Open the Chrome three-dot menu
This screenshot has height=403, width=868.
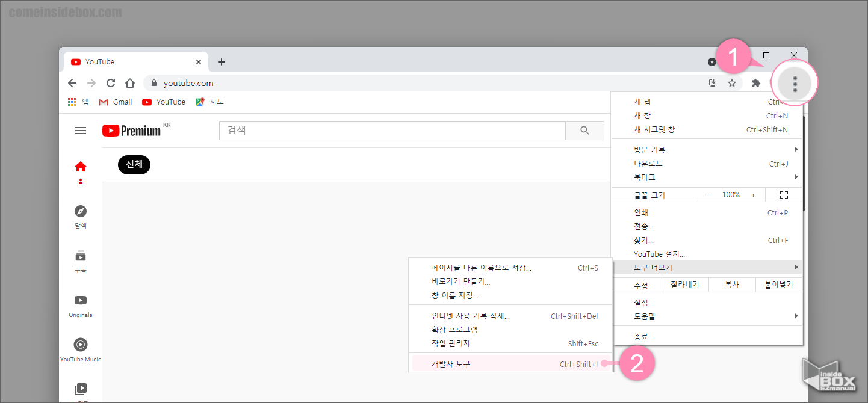pyautogui.click(x=795, y=83)
